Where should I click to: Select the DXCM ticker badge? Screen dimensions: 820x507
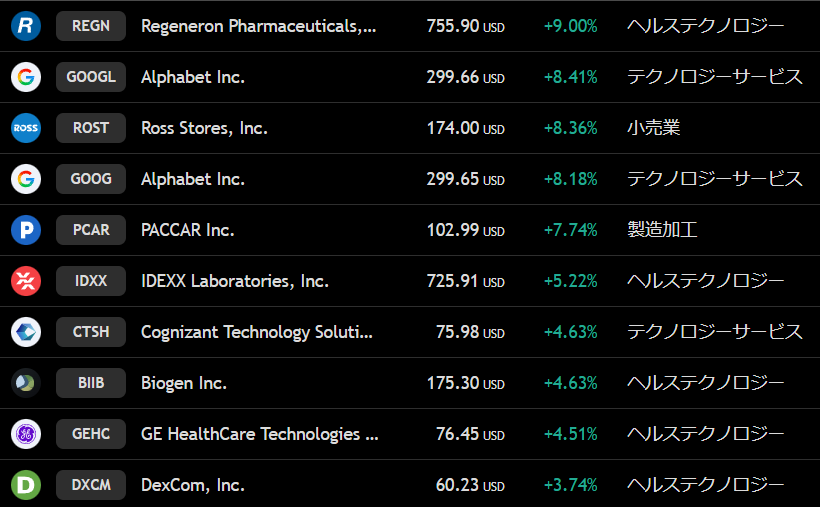pyautogui.click(x=91, y=485)
